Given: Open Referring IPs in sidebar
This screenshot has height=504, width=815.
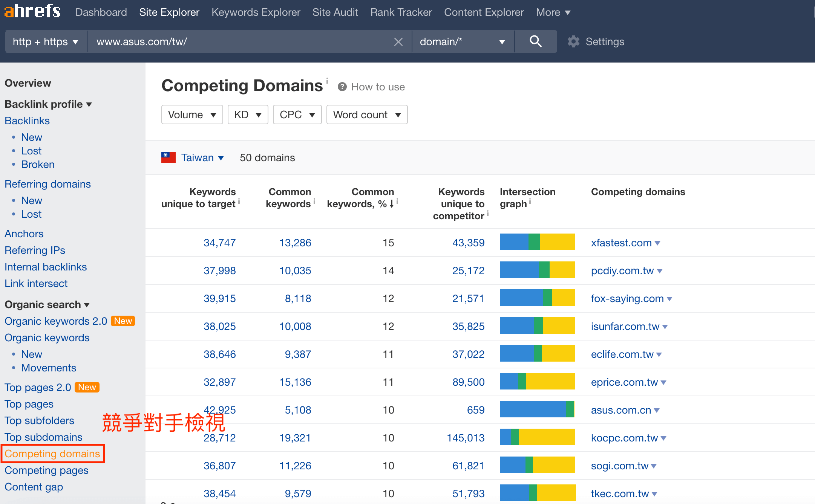Looking at the screenshot, I should click(x=35, y=250).
